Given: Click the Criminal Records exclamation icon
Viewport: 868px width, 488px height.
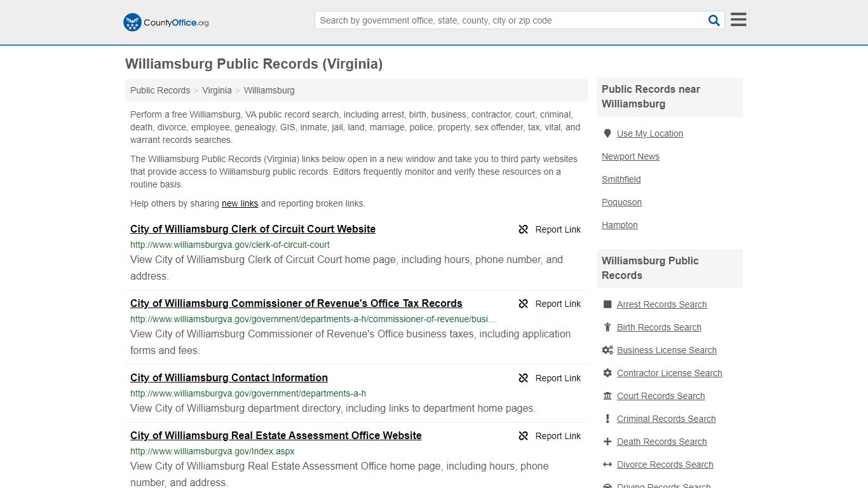Looking at the screenshot, I should [607, 419].
